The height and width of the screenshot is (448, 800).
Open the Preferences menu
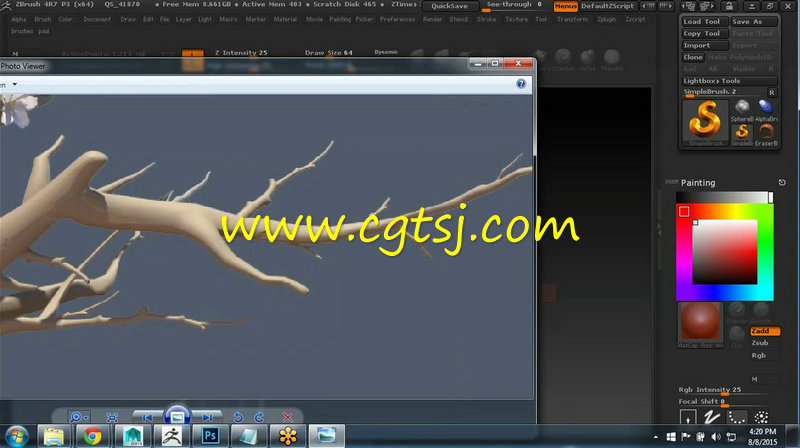point(397,19)
